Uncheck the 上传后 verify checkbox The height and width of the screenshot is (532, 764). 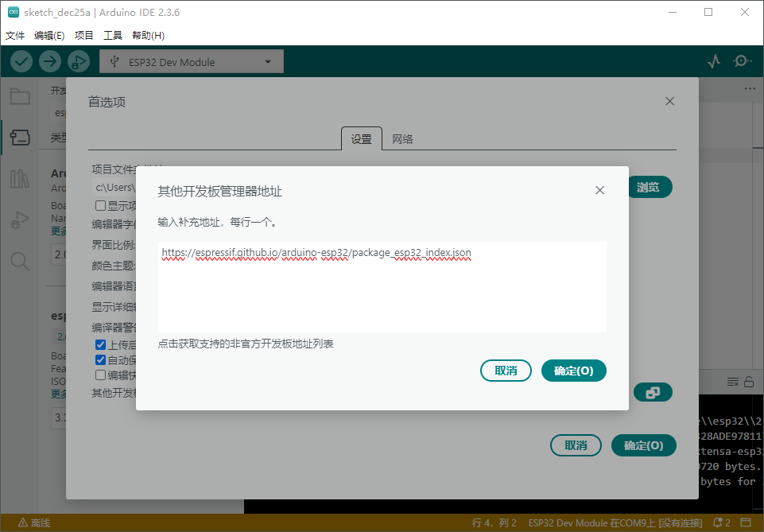[99, 344]
